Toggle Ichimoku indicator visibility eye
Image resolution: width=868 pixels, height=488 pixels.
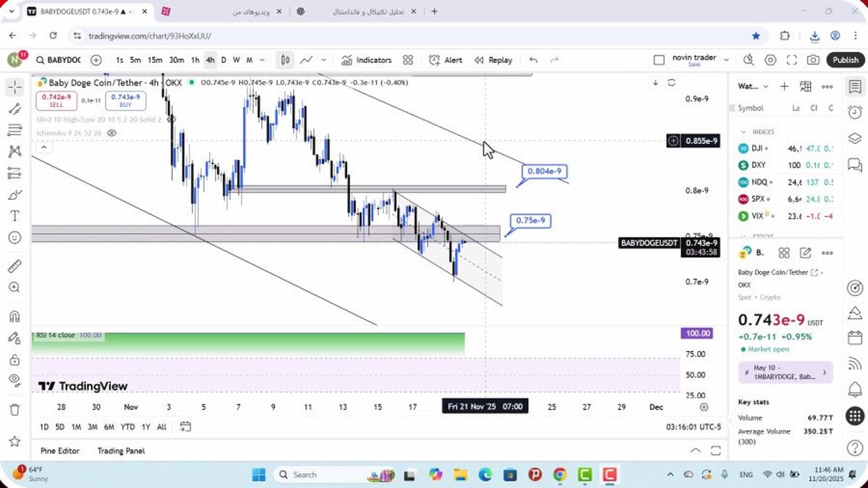click(x=112, y=133)
